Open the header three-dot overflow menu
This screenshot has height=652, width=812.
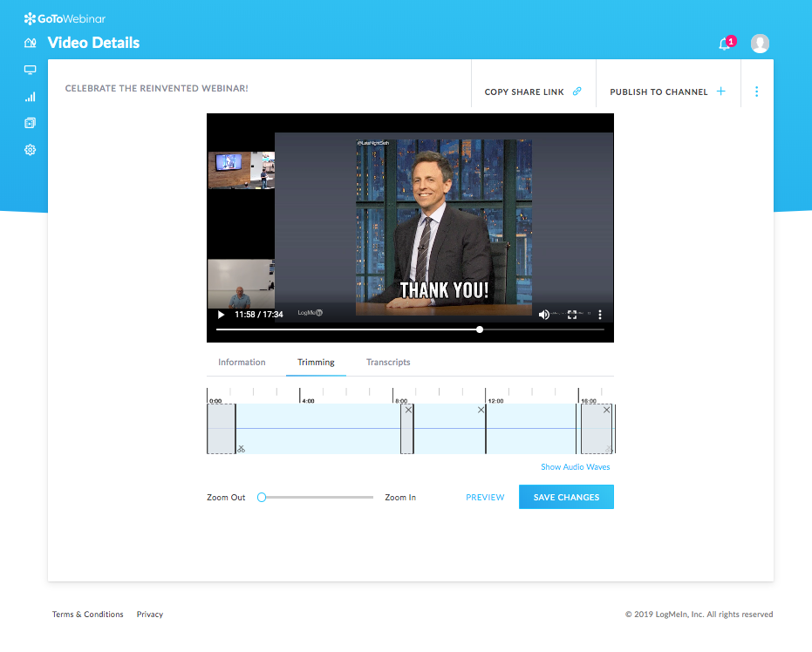(x=756, y=91)
